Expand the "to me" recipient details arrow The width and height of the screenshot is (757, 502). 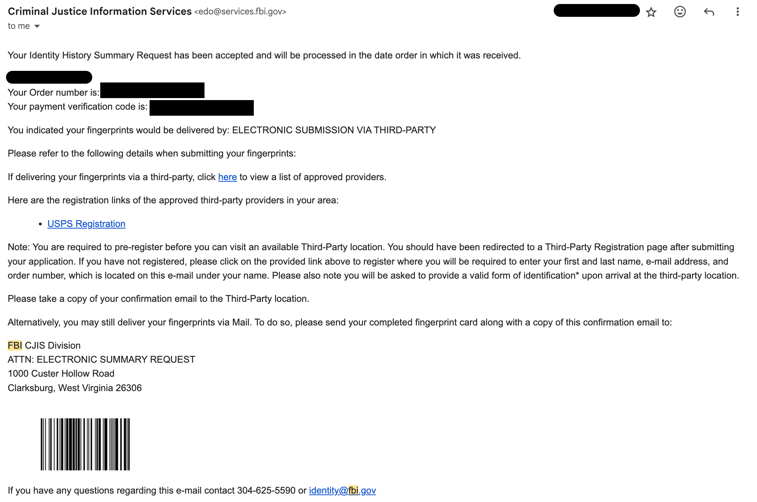point(37,27)
